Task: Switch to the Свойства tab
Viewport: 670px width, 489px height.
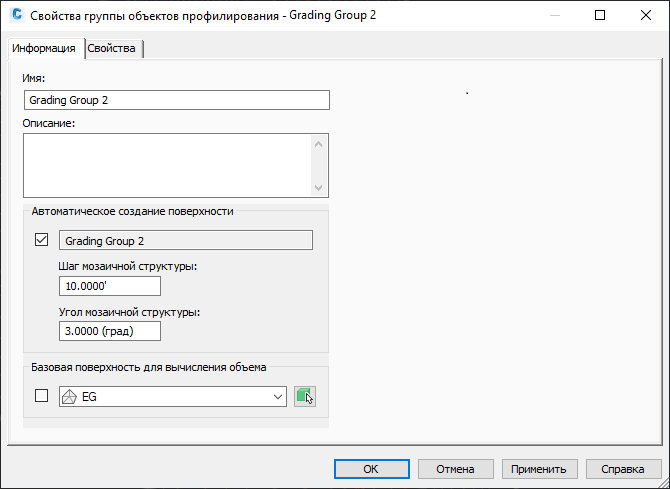Action: [112, 48]
